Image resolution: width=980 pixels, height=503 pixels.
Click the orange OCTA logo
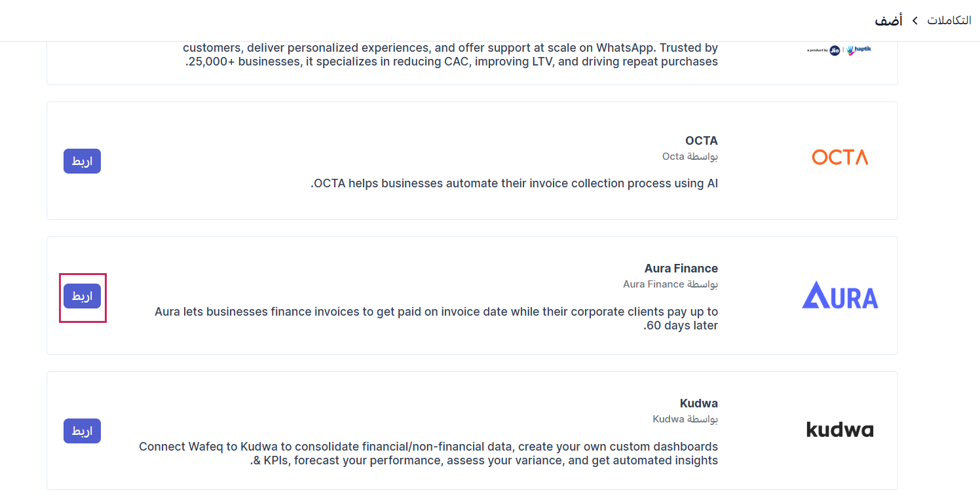click(x=840, y=157)
